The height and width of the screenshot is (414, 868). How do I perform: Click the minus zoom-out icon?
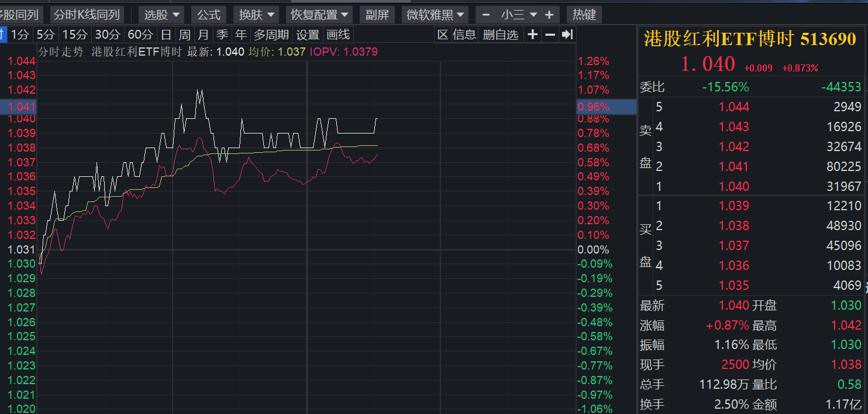(550, 35)
